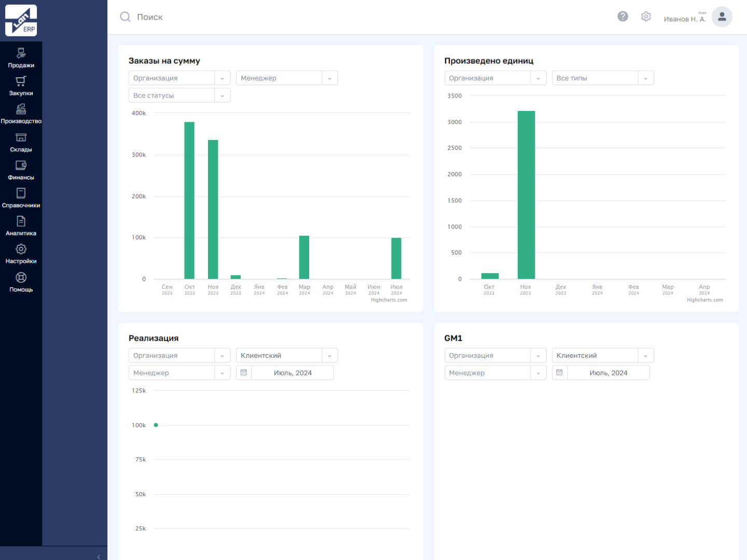Click the Июл 2024 bar in Заказы на сумму

point(396,259)
